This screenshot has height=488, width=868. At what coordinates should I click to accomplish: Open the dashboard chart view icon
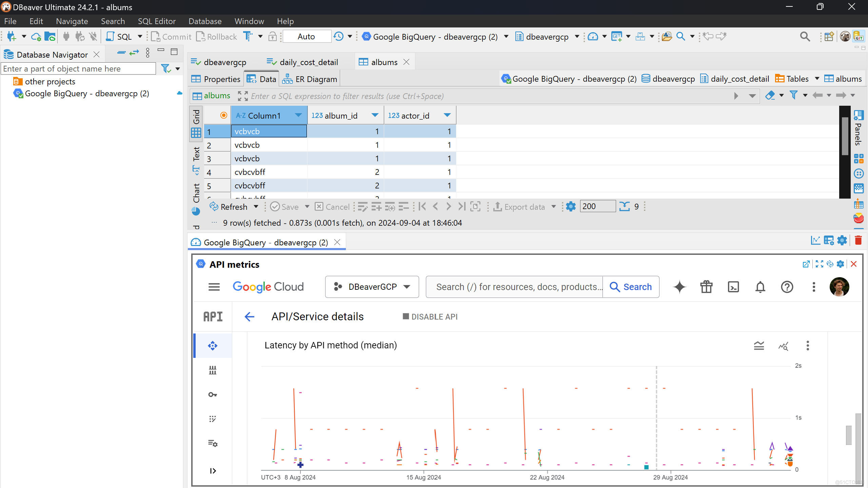pos(815,240)
